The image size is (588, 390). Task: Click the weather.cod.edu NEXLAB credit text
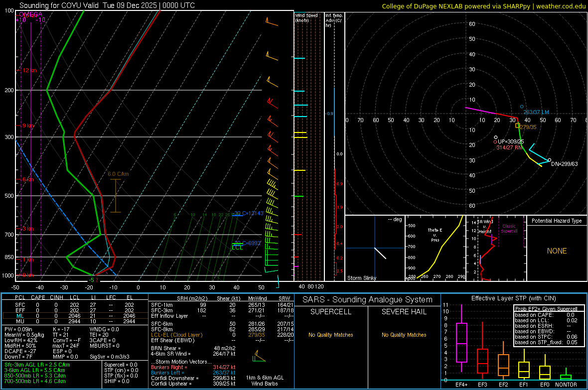tap(484, 6)
